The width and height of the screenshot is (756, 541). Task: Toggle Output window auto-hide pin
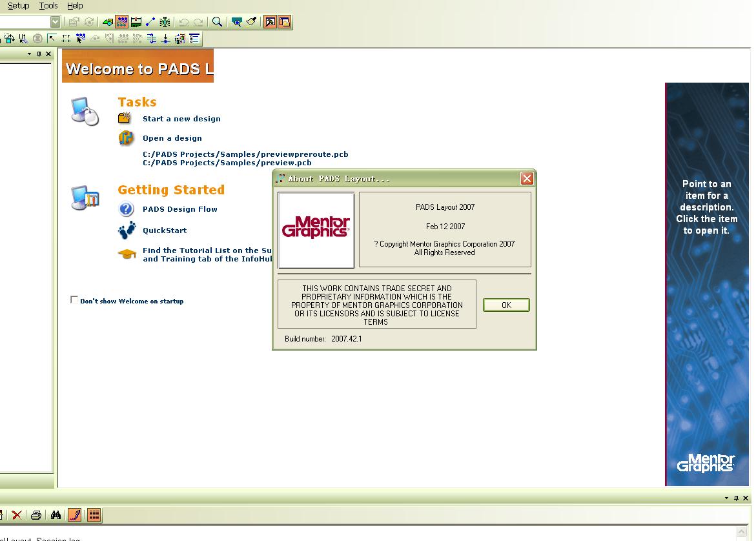point(736,498)
